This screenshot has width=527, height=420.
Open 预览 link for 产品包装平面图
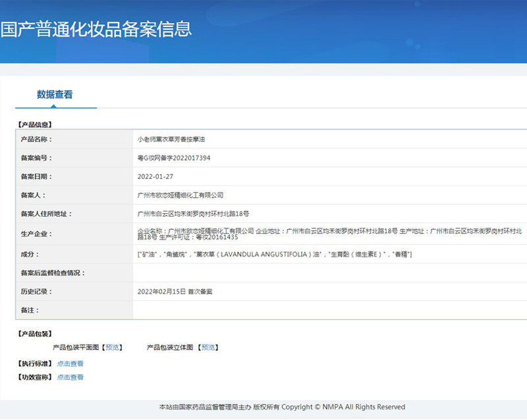tap(112, 348)
